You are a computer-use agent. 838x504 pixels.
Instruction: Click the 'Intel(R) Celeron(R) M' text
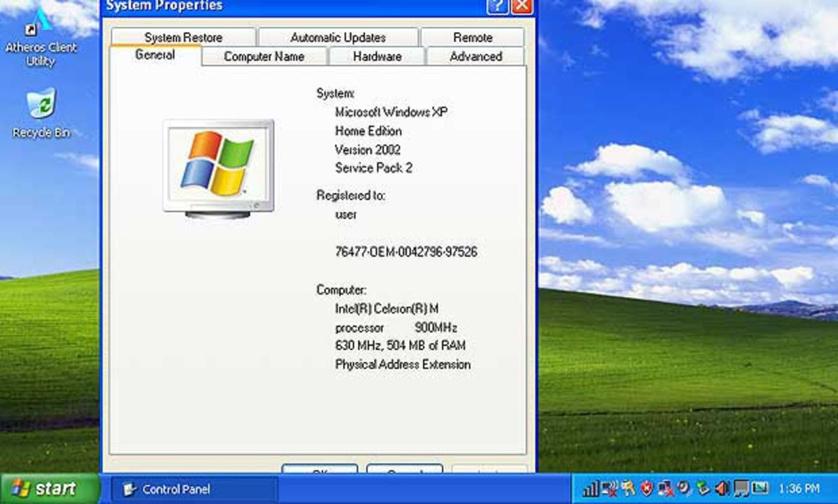[387, 308]
